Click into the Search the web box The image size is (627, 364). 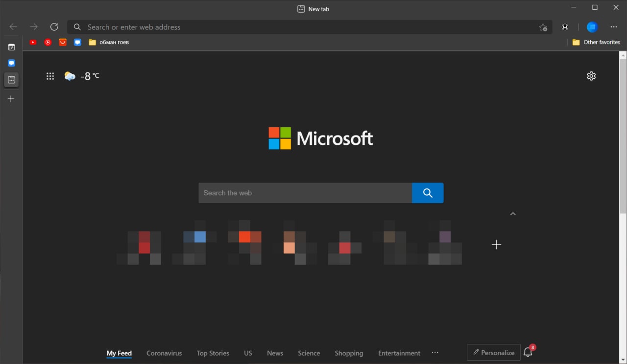click(305, 193)
